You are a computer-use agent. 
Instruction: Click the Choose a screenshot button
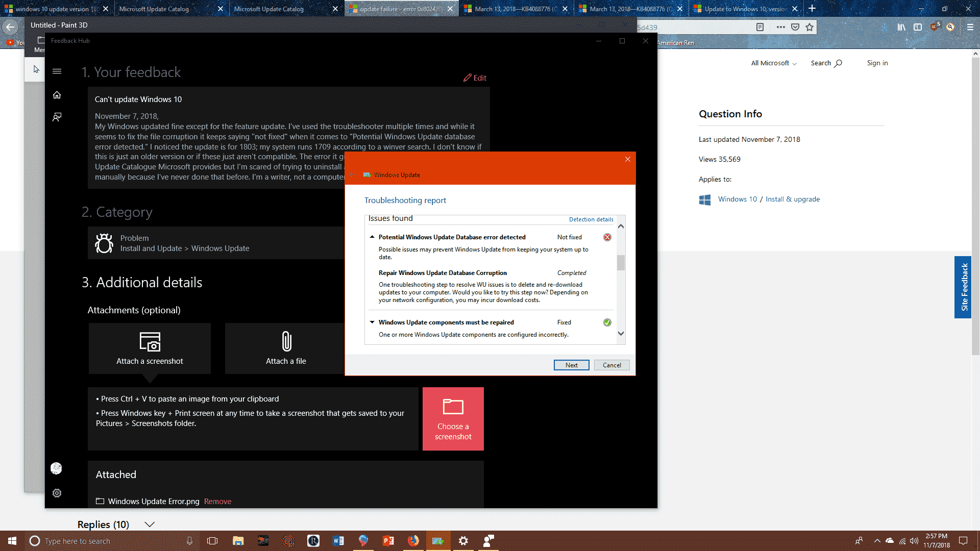pos(453,419)
